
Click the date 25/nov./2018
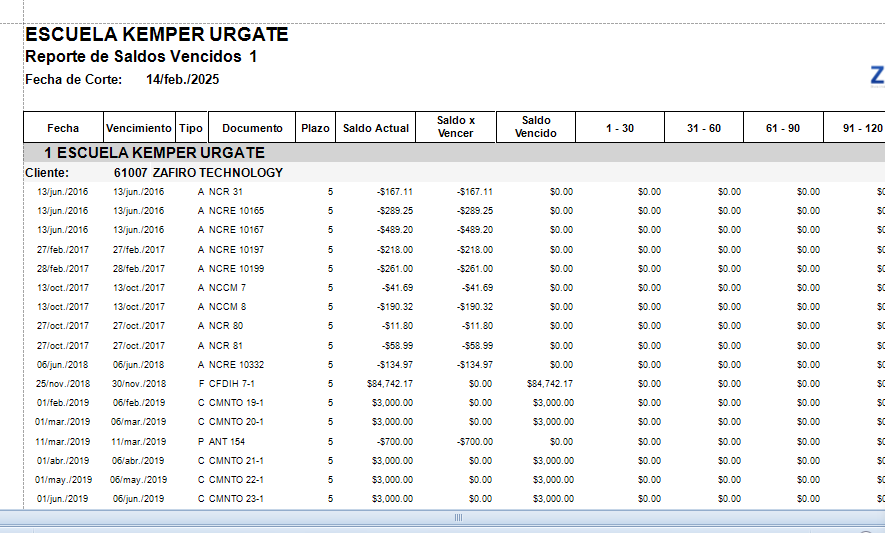[x=63, y=384]
